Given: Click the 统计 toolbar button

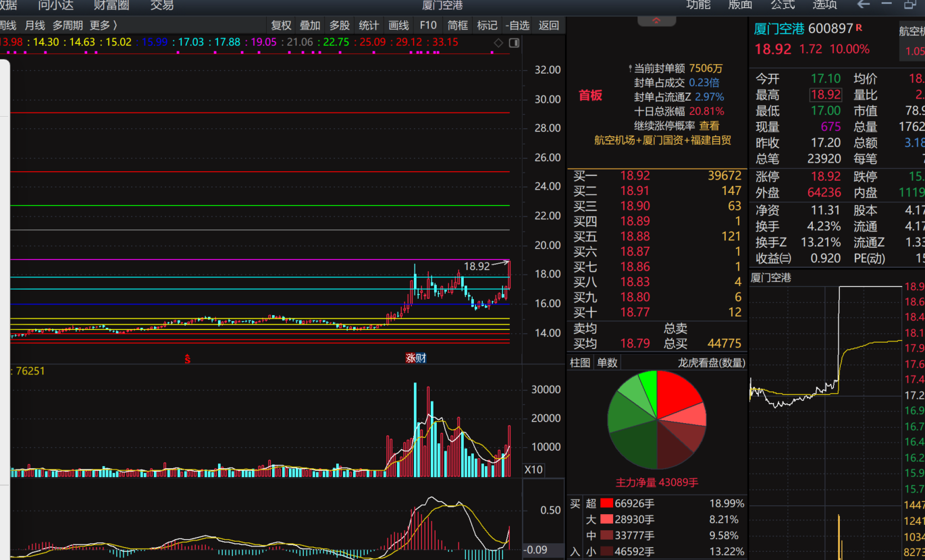Looking at the screenshot, I should coord(369,25).
